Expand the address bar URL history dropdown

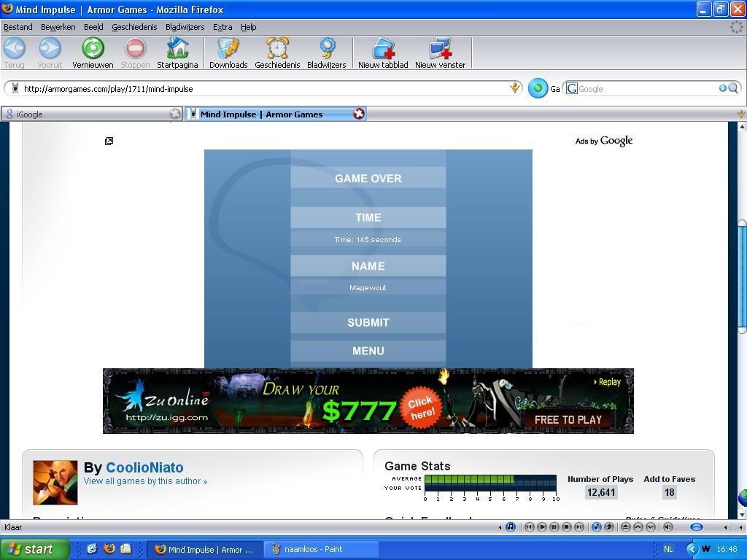click(x=515, y=88)
